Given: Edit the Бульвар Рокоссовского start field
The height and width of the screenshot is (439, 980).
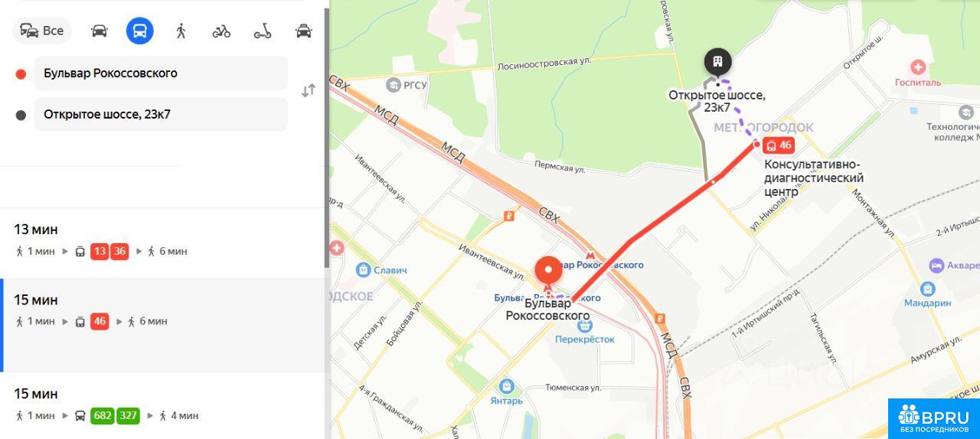Looking at the screenshot, I should [x=161, y=73].
